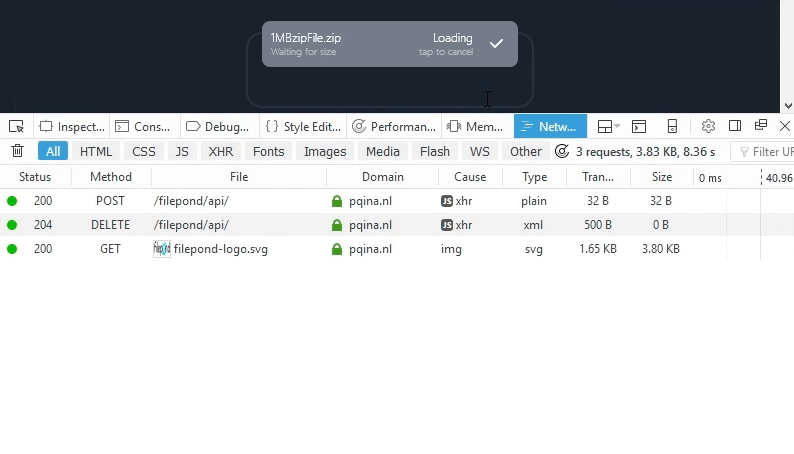Select the Network tab
Image resolution: width=794 pixels, height=454 pixels.
tap(550, 127)
